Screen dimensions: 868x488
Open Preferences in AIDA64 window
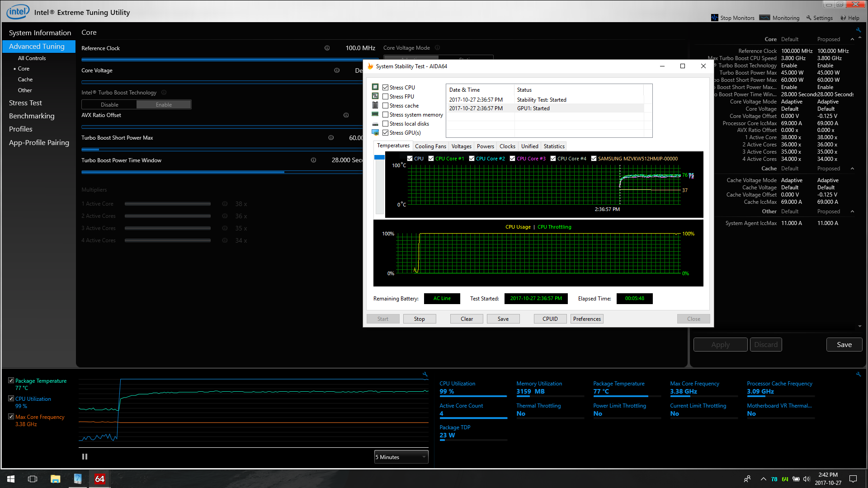[587, 319]
